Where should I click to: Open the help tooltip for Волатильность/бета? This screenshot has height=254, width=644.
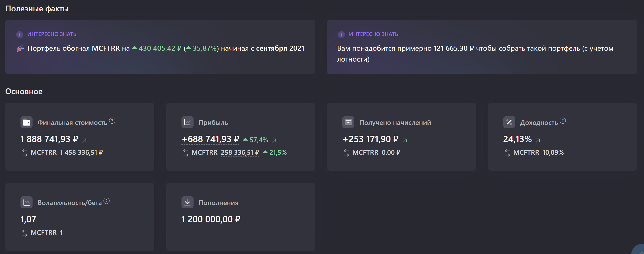coord(107,201)
